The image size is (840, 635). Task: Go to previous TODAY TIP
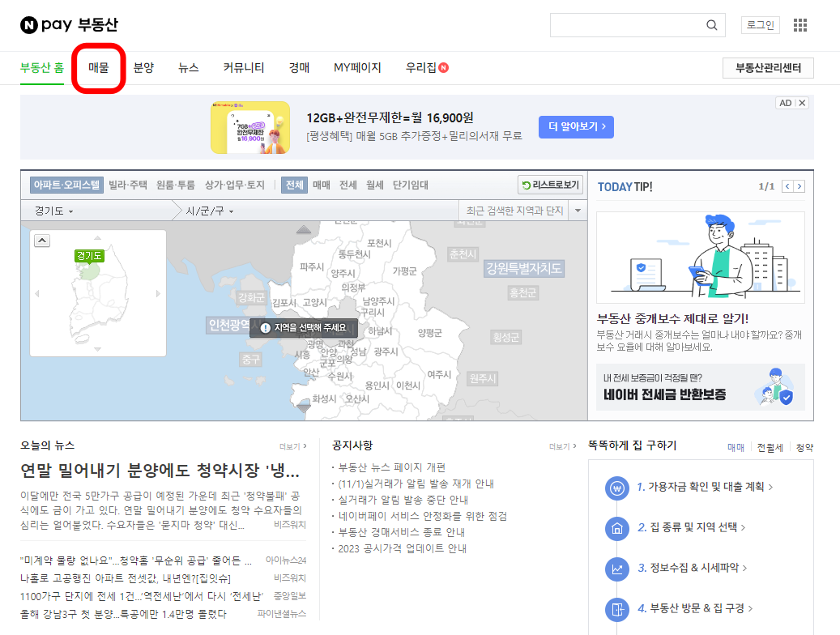click(x=787, y=186)
